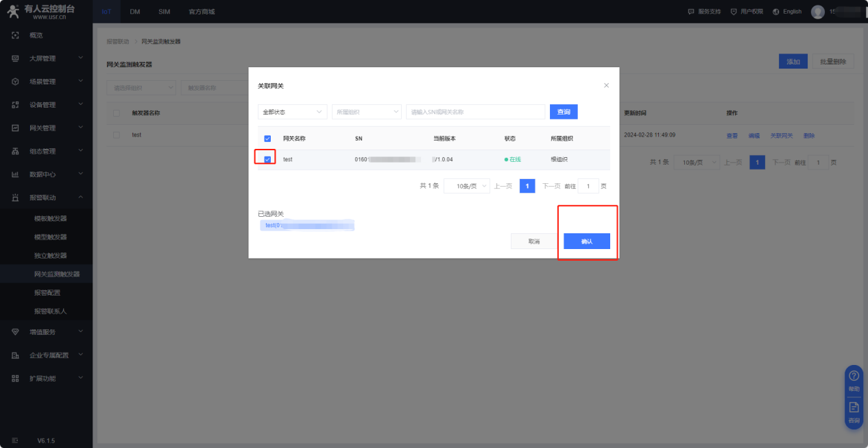The height and width of the screenshot is (448, 868).
Task: Switch to the DM top tab
Action: [135, 12]
